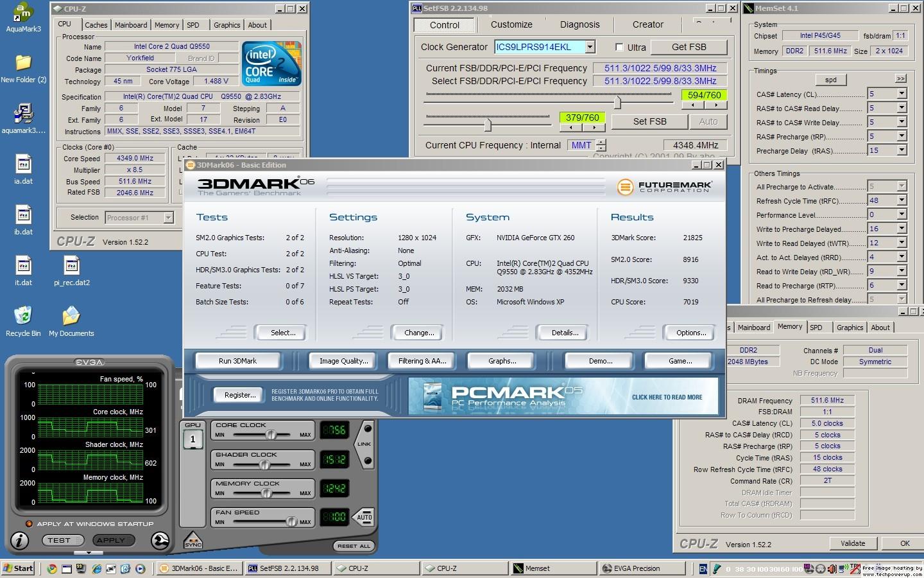
Task: Open AquaMark3 desktop icon
Action: pyautogui.click(x=23, y=18)
